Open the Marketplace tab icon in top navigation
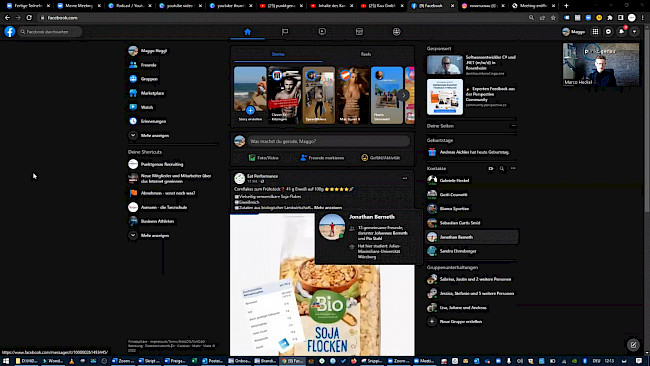The width and height of the screenshot is (650, 366). point(359,32)
